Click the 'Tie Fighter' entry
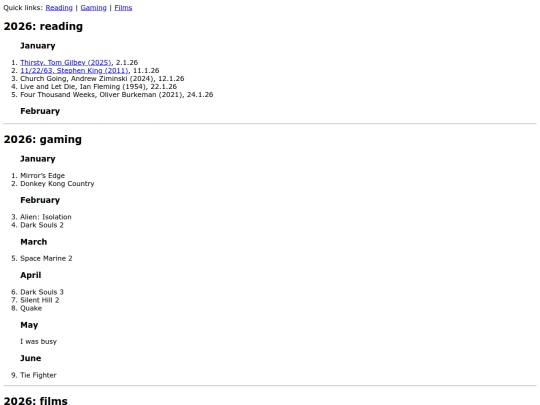The image size is (540, 405). pyautogui.click(x=38, y=375)
